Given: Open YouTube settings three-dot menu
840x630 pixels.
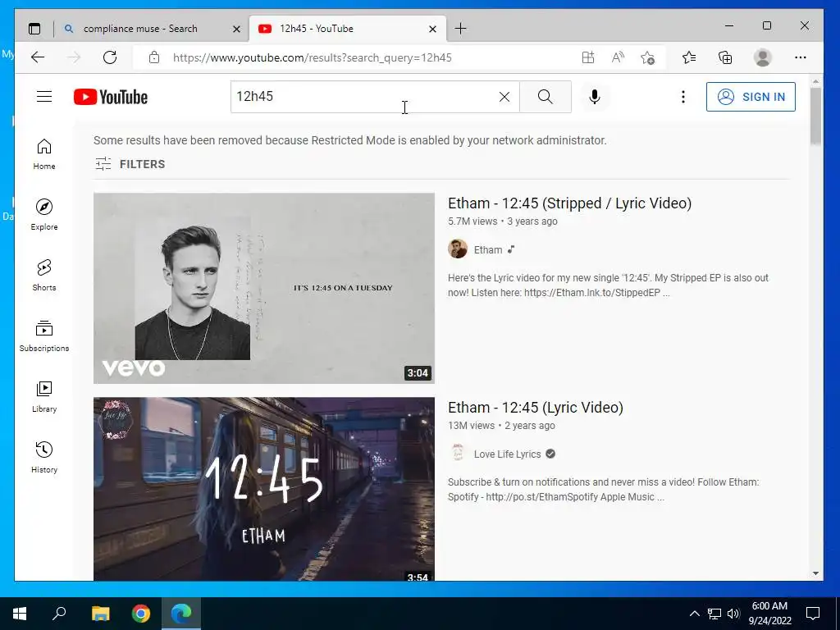Looking at the screenshot, I should (x=683, y=97).
